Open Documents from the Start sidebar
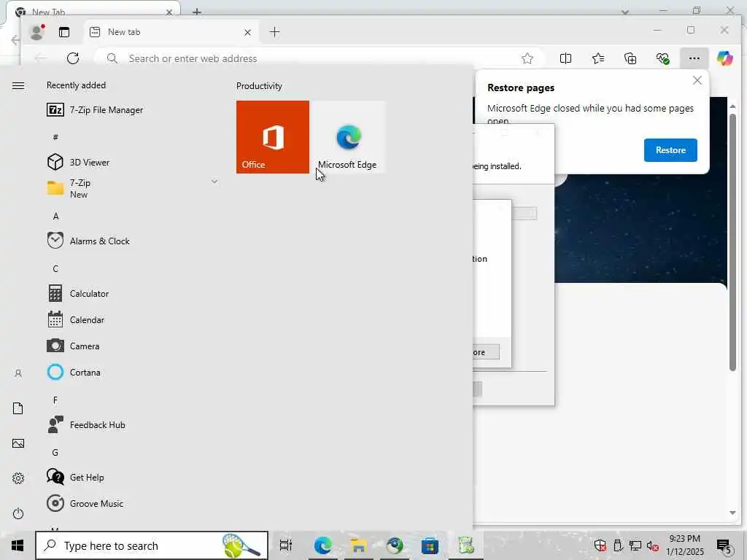 [18, 408]
